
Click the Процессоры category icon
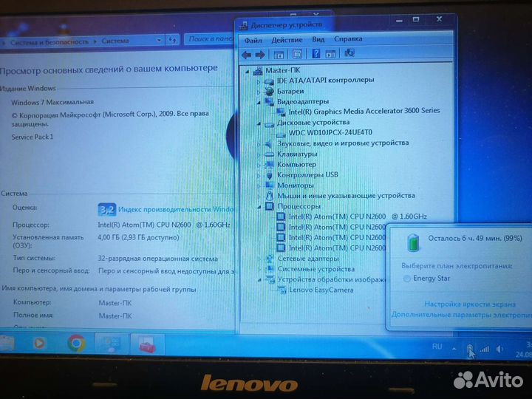[x=270, y=206]
